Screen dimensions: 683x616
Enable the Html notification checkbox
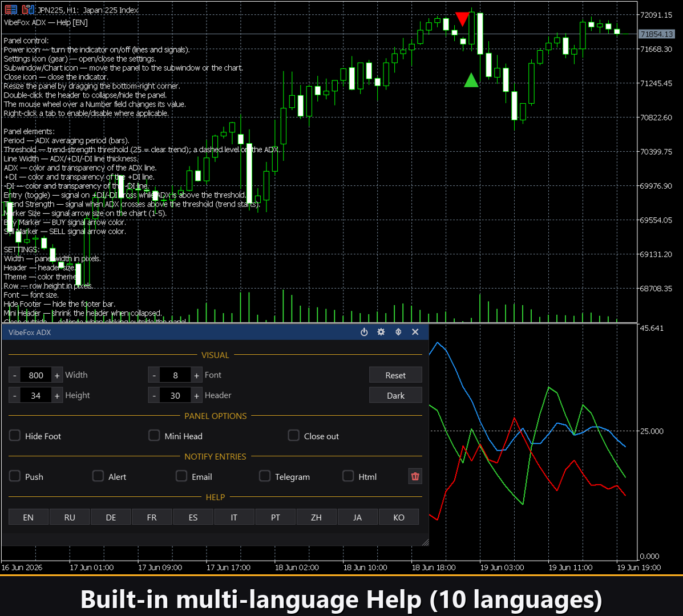click(348, 476)
